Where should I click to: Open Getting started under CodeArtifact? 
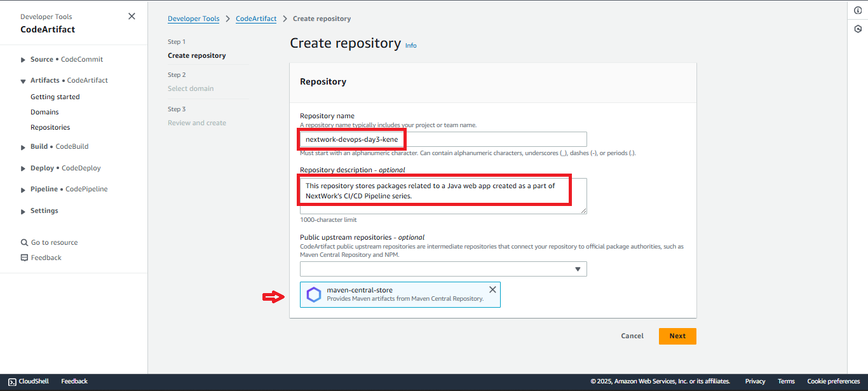tap(55, 97)
